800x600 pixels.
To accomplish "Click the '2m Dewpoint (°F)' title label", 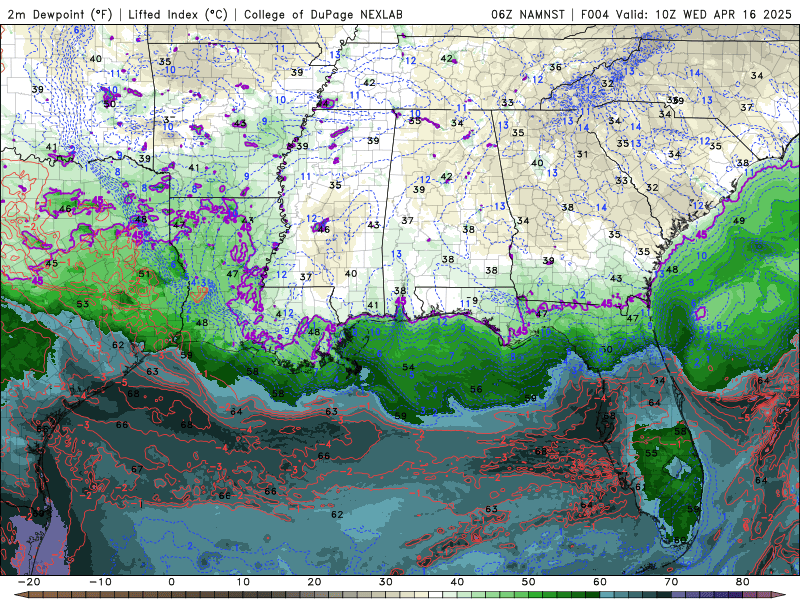I will point(60,14).
